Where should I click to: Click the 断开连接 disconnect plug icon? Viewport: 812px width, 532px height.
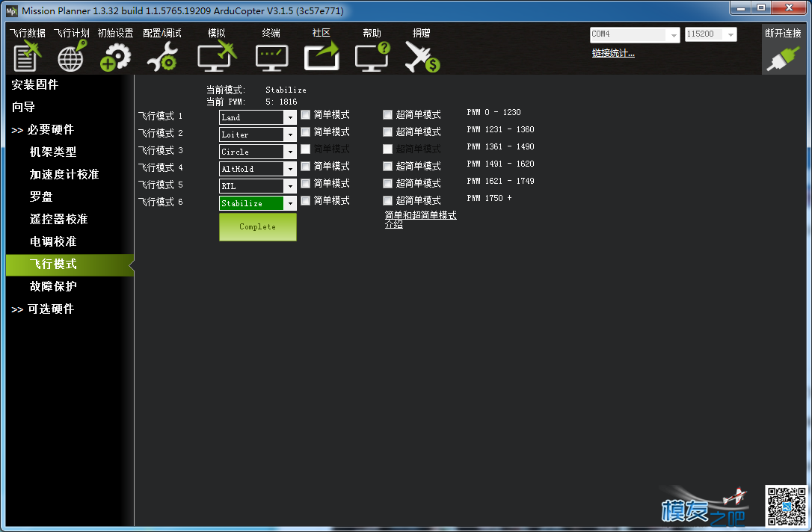click(784, 59)
